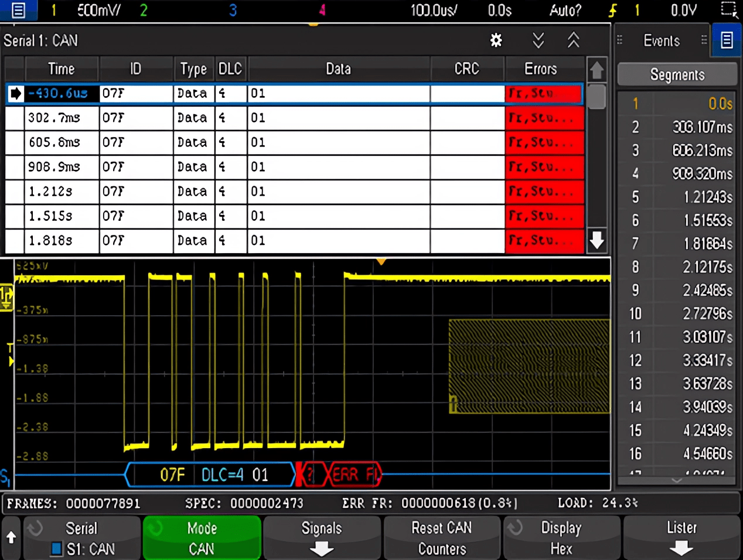Click the Segments header button
This screenshot has height=560, width=743.
pyautogui.click(x=677, y=75)
